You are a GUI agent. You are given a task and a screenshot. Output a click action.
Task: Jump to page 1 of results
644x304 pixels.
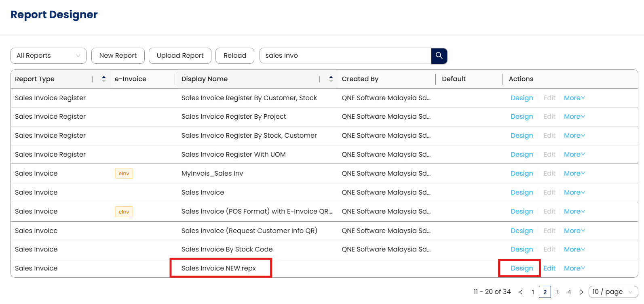click(533, 292)
